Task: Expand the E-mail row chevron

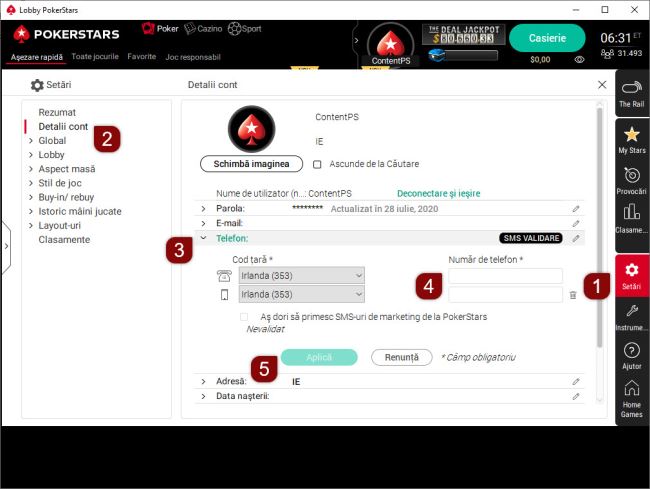Action: [x=203, y=224]
